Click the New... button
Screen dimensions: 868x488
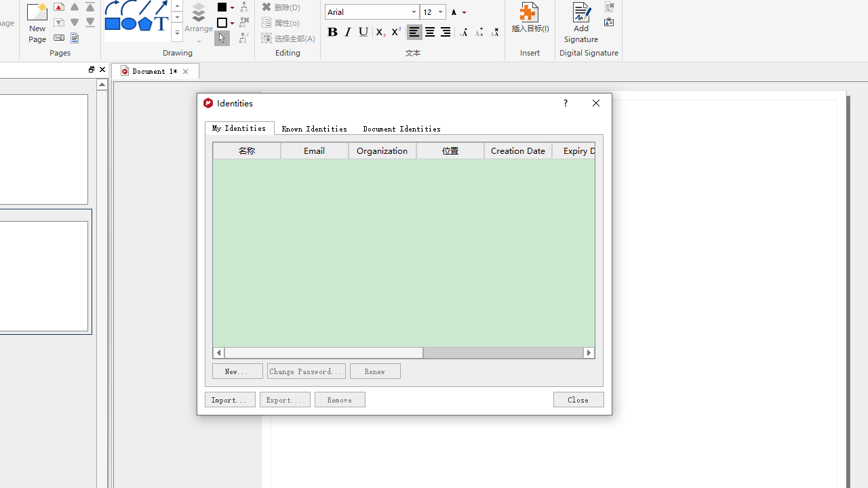[x=237, y=371]
